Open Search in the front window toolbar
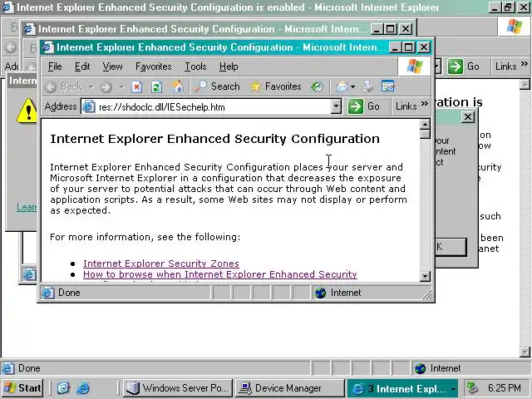This screenshot has height=399, width=532. 217,86
